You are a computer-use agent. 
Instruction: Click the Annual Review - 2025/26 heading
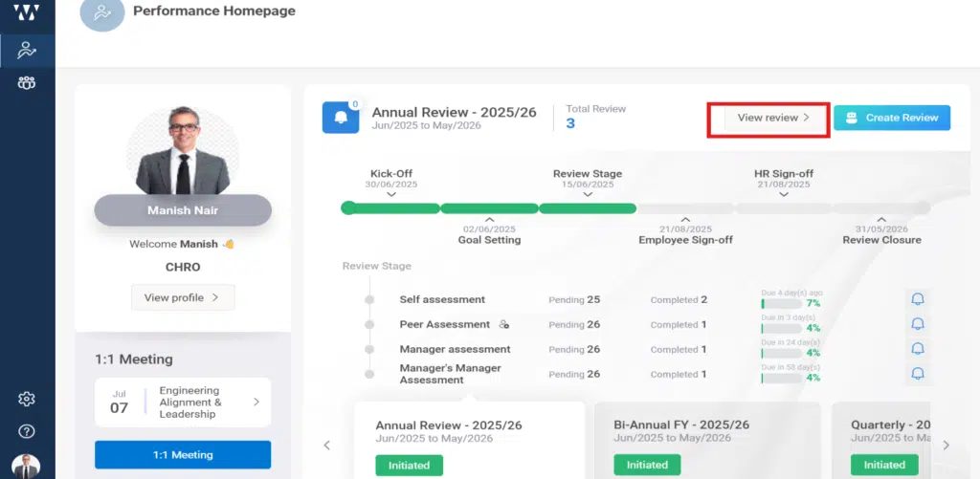(455, 113)
